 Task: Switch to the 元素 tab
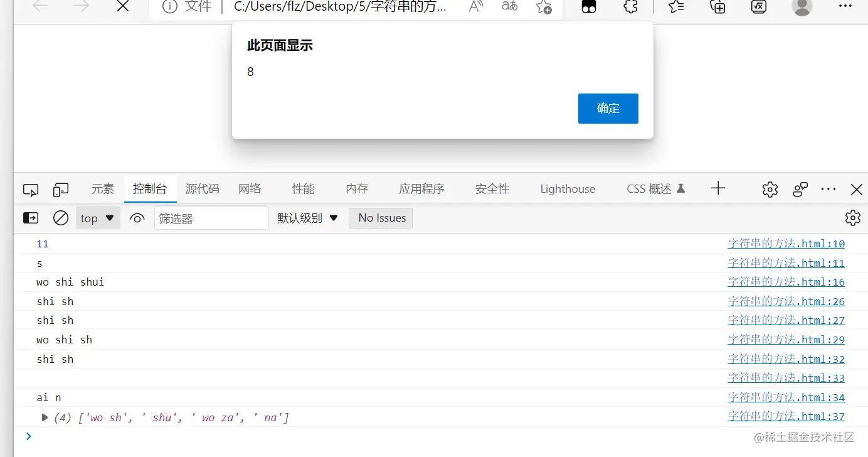[102, 189]
